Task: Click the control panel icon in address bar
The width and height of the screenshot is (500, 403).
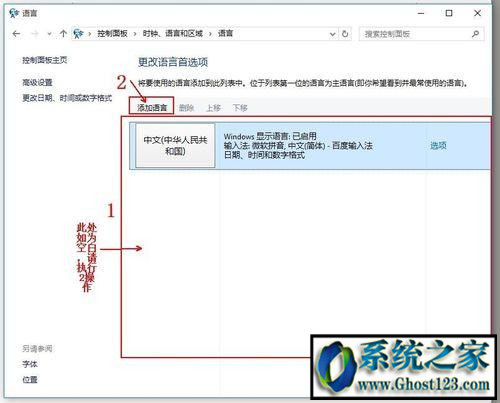Action: pyautogui.click(x=78, y=33)
